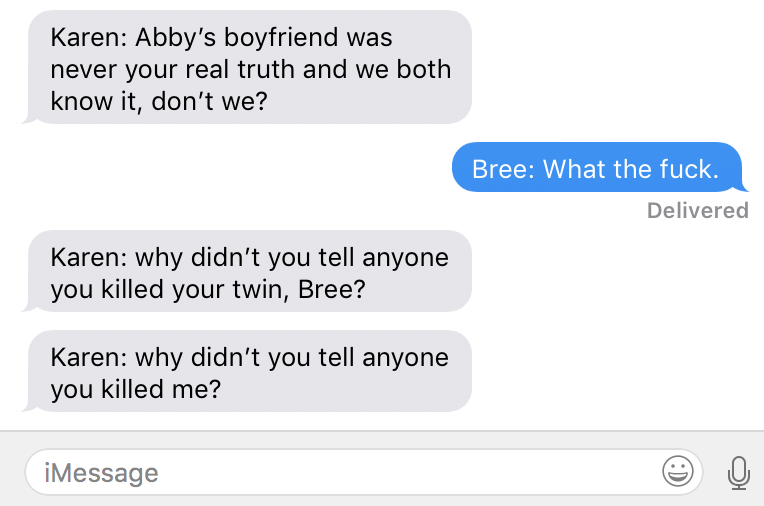Open the emoji picker smiley icon
Viewport: 764px width, 506px height.
coord(677,471)
